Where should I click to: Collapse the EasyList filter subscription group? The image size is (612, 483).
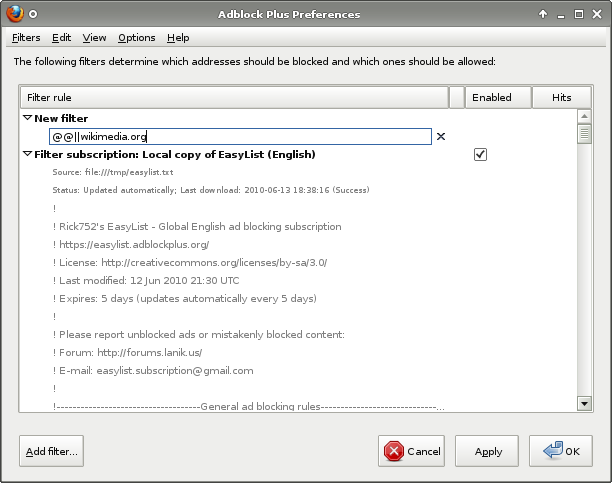[x=27, y=154]
